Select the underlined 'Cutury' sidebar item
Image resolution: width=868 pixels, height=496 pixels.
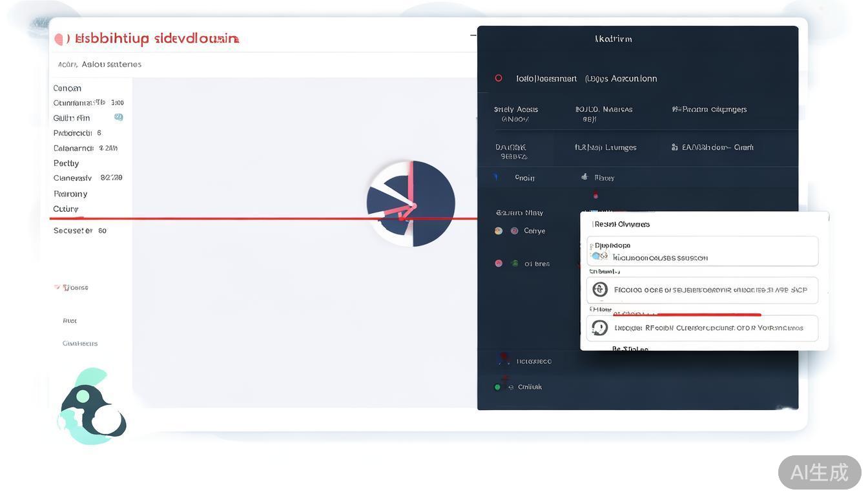pos(66,209)
